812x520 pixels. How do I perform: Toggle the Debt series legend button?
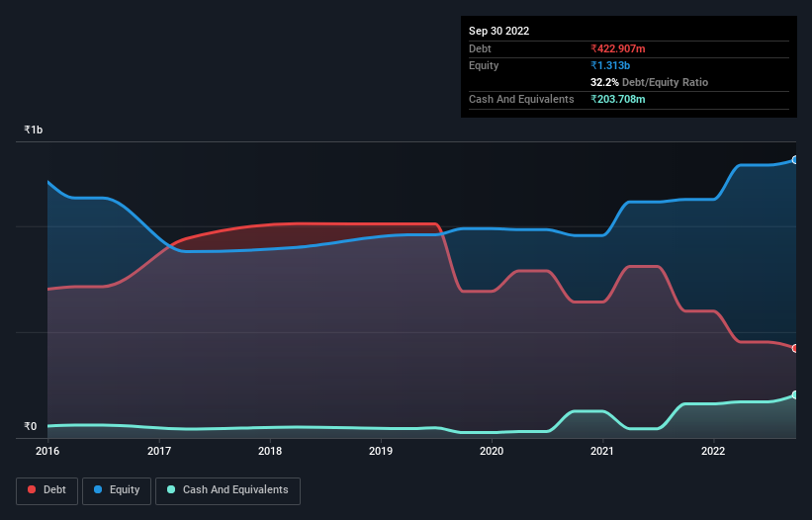(x=47, y=490)
